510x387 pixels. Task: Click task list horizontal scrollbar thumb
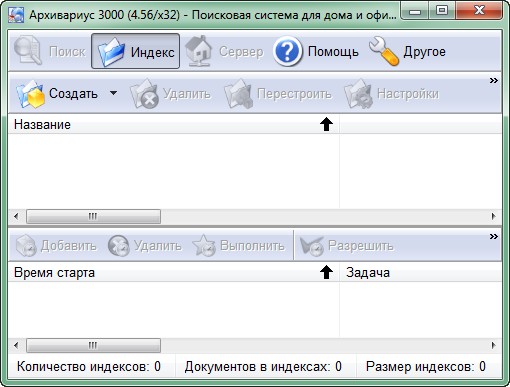93,346
